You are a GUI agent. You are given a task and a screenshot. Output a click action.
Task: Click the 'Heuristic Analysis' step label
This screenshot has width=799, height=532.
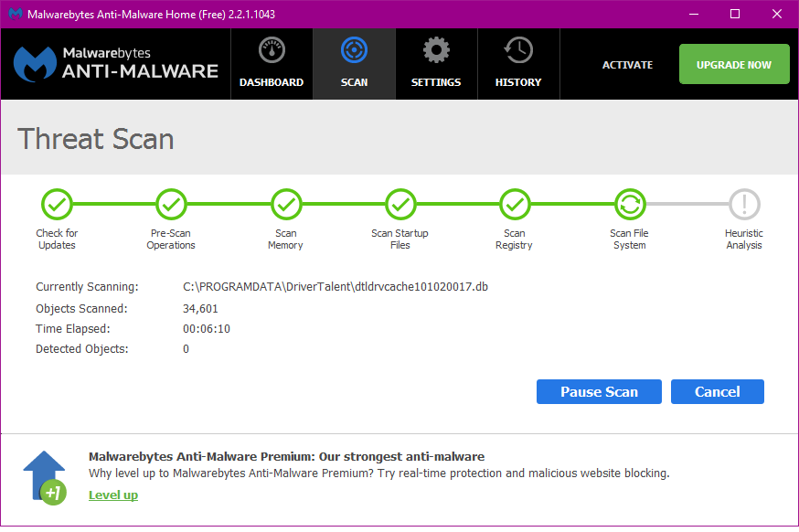tap(744, 239)
